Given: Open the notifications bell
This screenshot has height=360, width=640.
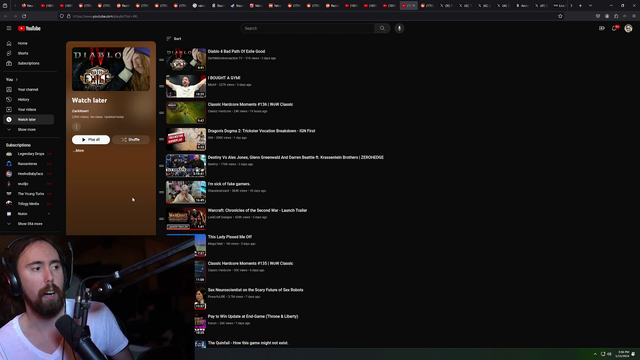Looking at the screenshot, I should coord(614,28).
